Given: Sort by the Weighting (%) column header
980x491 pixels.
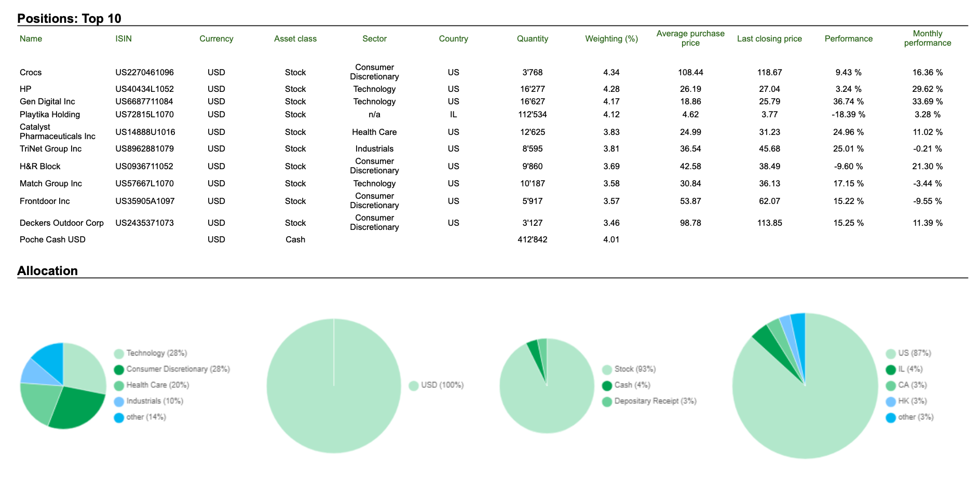Looking at the screenshot, I should (611, 39).
